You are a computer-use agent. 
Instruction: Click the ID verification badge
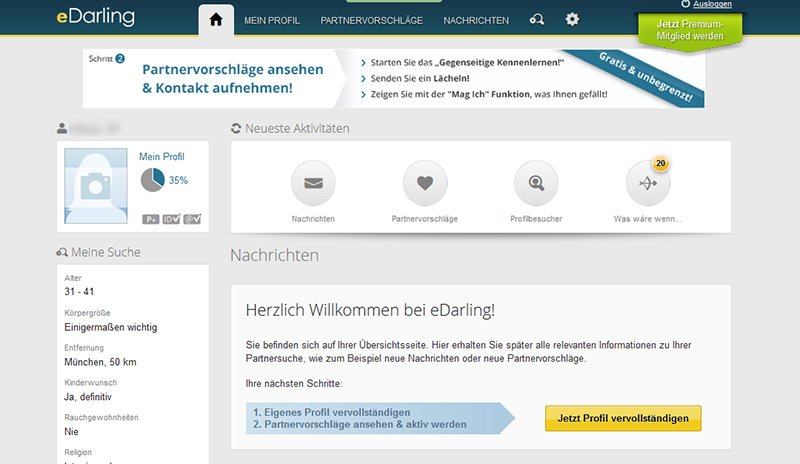click(171, 219)
